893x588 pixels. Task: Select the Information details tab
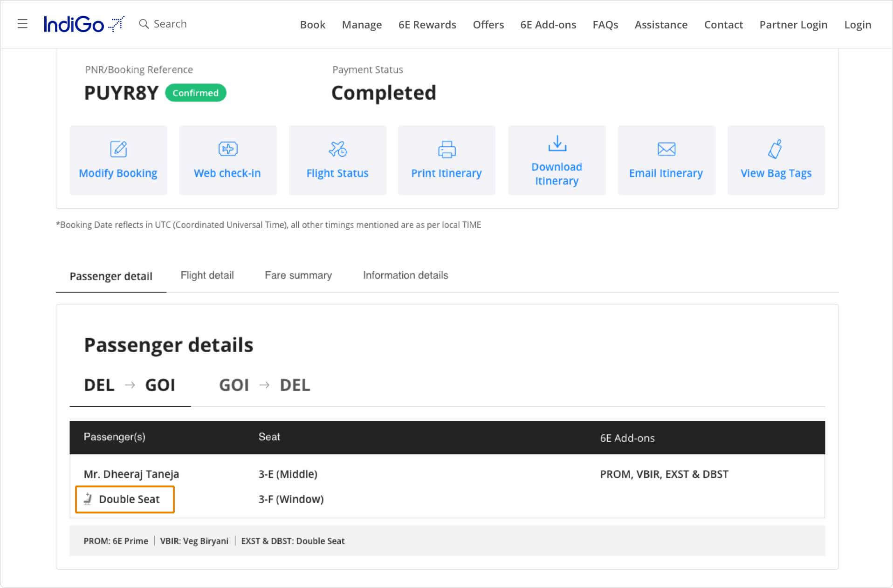[405, 275]
